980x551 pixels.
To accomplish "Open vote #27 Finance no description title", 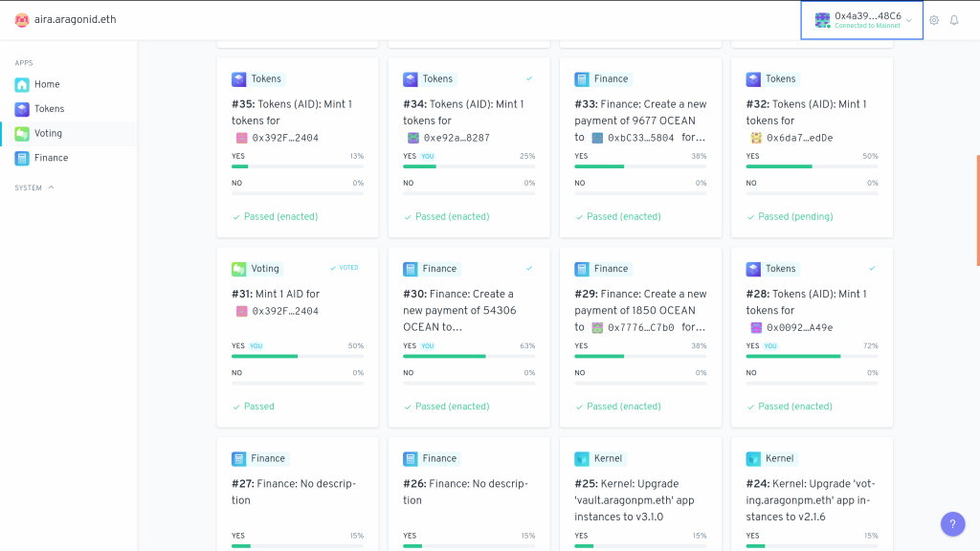I will pyautogui.click(x=294, y=493).
